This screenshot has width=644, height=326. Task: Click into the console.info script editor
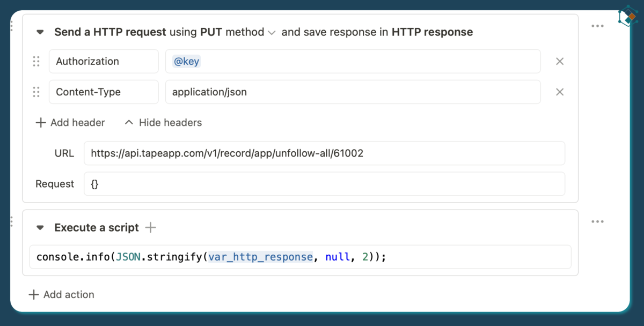[301, 257]
